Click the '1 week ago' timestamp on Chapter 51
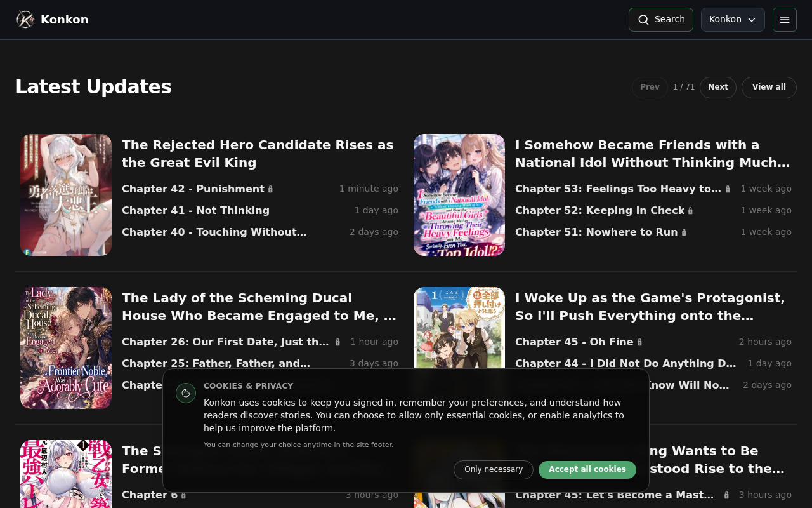The image size is (812, 508). [766, 232]
